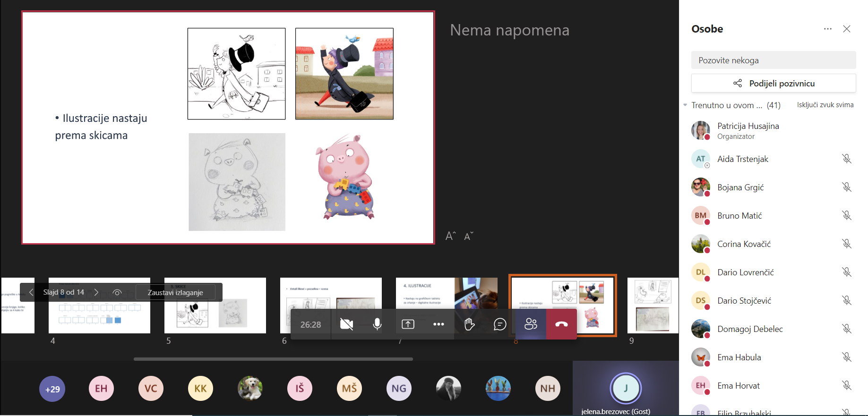Mute the microphone in meeting controls

[377, 324]
